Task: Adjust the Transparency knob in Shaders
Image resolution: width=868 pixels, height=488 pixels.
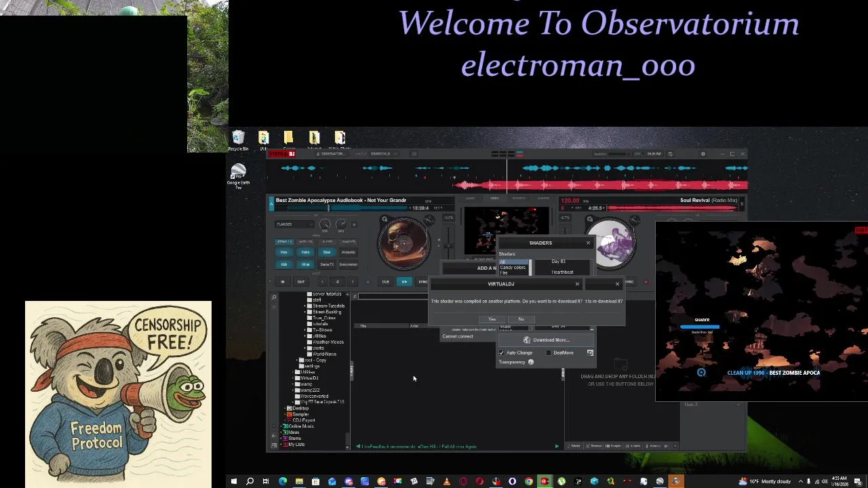Action: coord(531,363)
